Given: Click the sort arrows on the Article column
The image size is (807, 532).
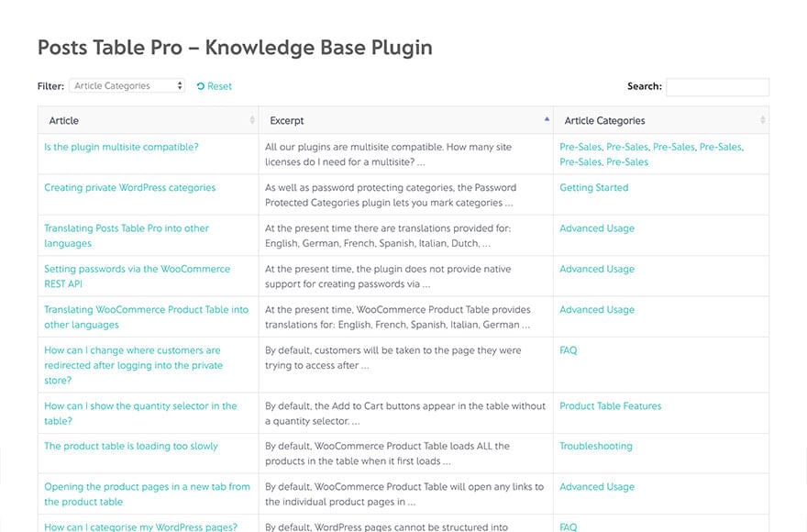Looking at the screenshot, I should coord(250,120).
